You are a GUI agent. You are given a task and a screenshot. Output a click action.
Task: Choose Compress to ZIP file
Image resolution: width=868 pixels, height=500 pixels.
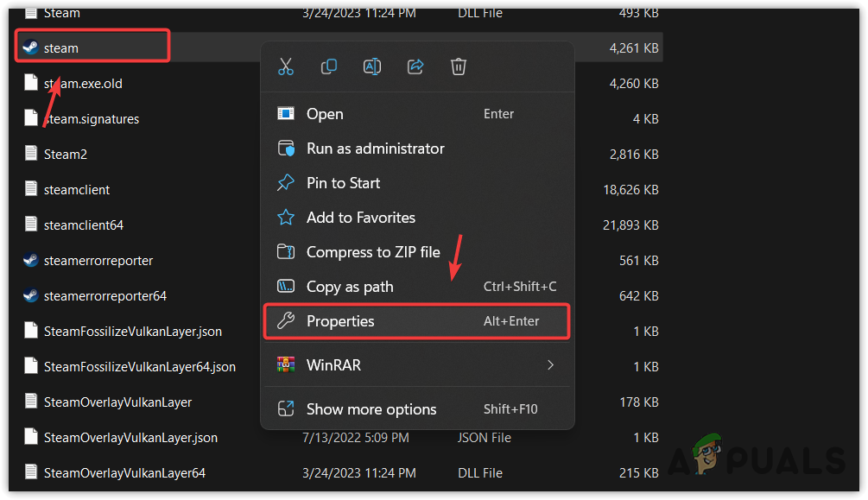tap(417, 252)
